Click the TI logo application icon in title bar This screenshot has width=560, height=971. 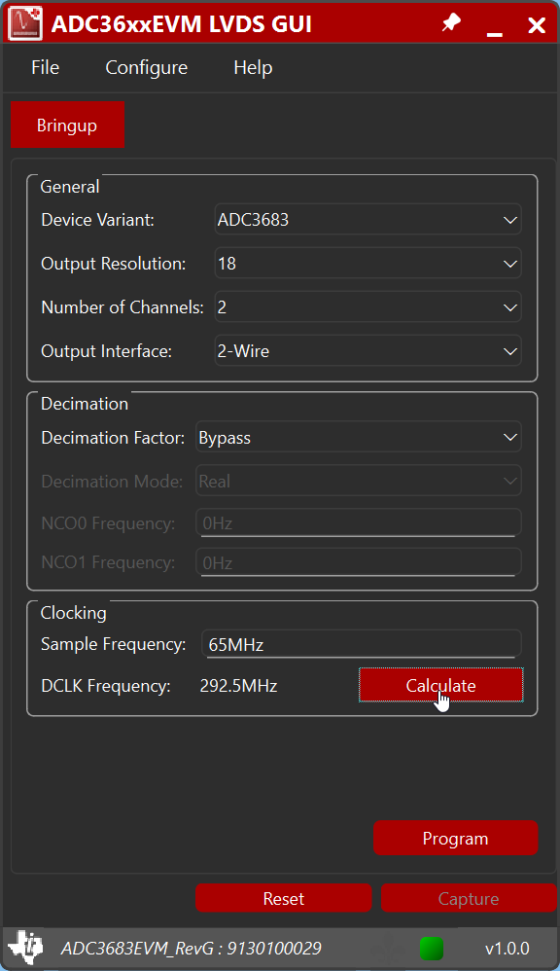coord(25,22)
